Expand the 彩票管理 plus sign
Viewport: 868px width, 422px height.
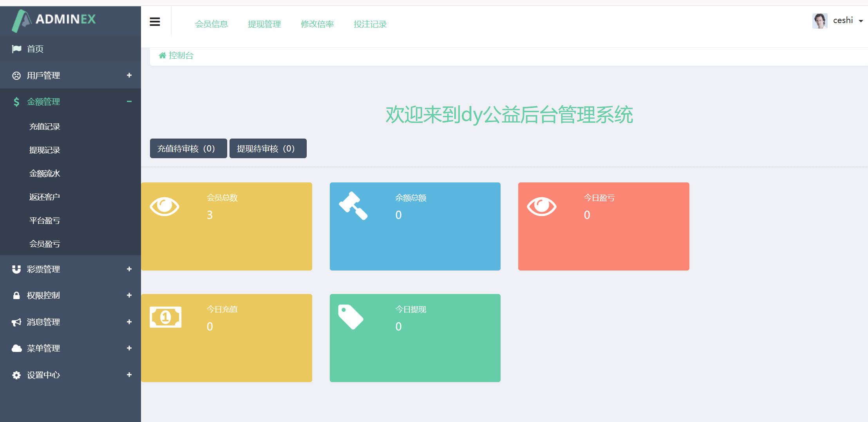point(129,269)
